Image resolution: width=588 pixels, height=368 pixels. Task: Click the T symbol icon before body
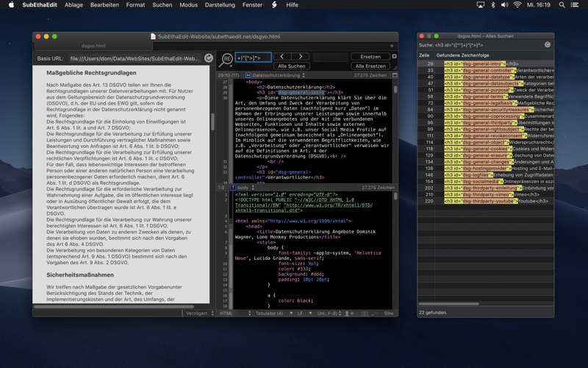233,188
